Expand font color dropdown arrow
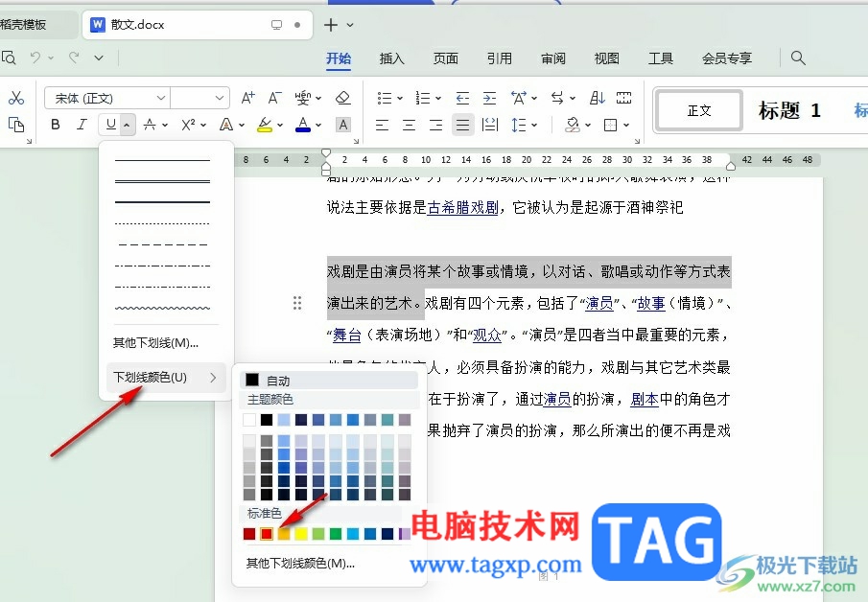 [318, 125]
